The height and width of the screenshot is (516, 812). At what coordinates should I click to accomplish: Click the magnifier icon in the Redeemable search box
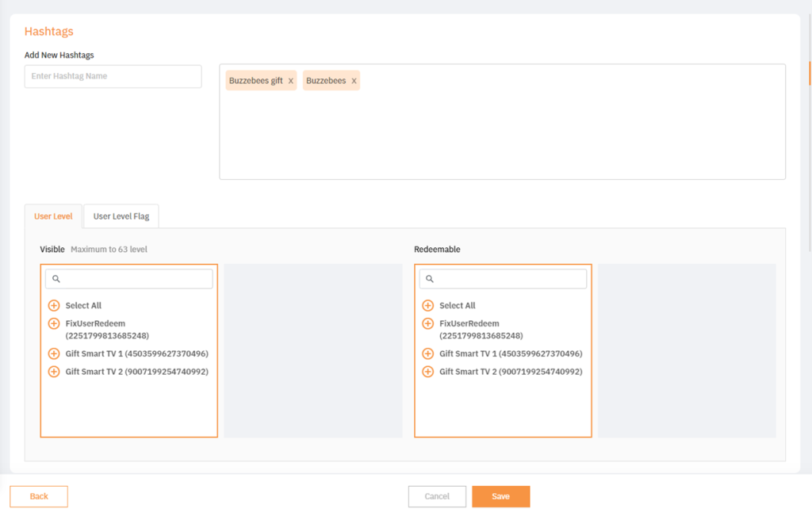(429, 278)
